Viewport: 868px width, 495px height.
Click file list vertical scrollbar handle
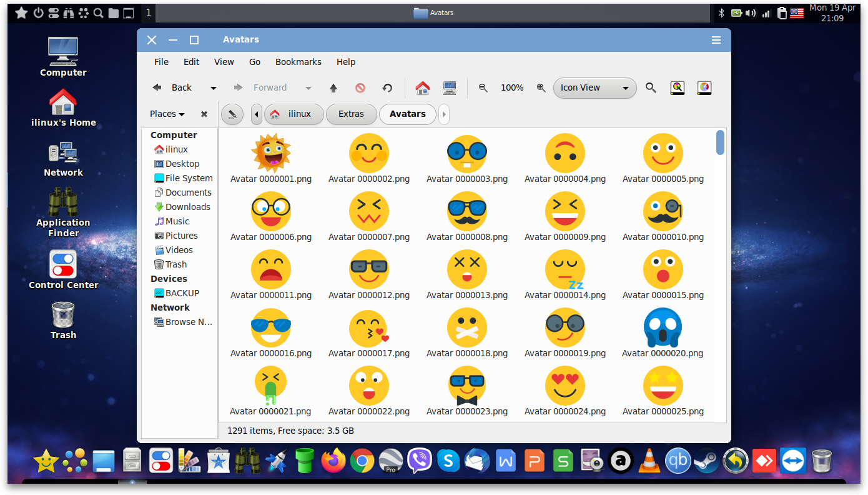click(x=720, y=142)
